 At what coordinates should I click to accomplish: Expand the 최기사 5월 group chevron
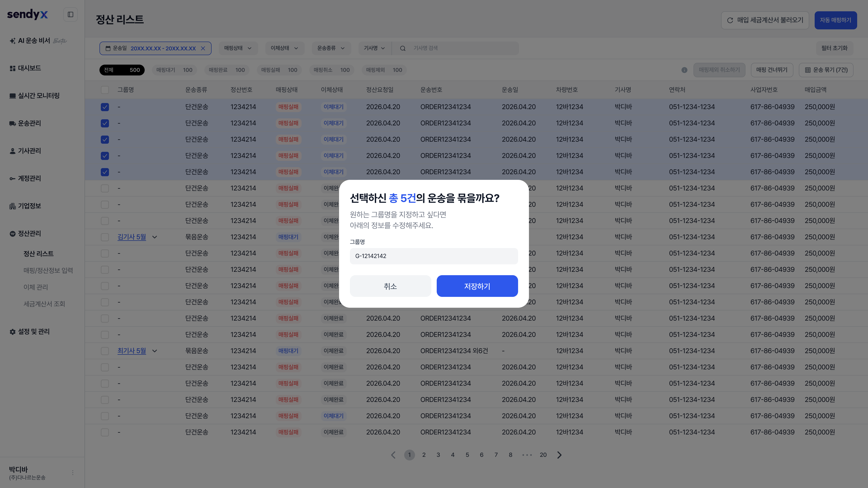point(155,351)
